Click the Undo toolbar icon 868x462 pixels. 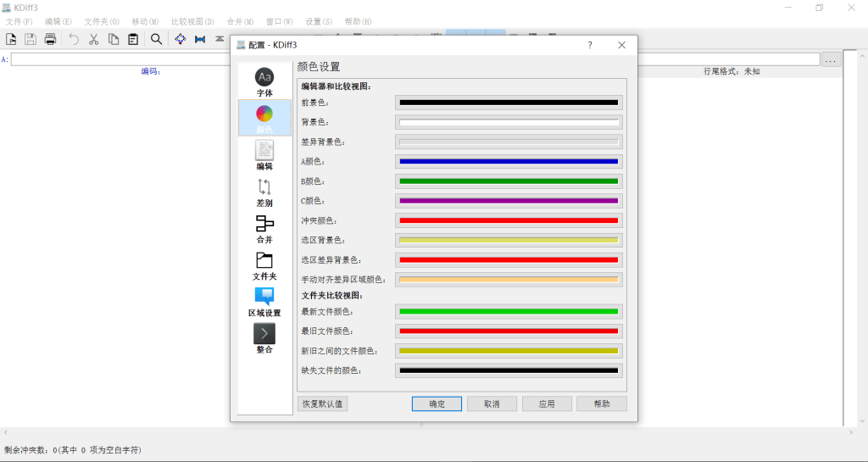coord(74,39)
